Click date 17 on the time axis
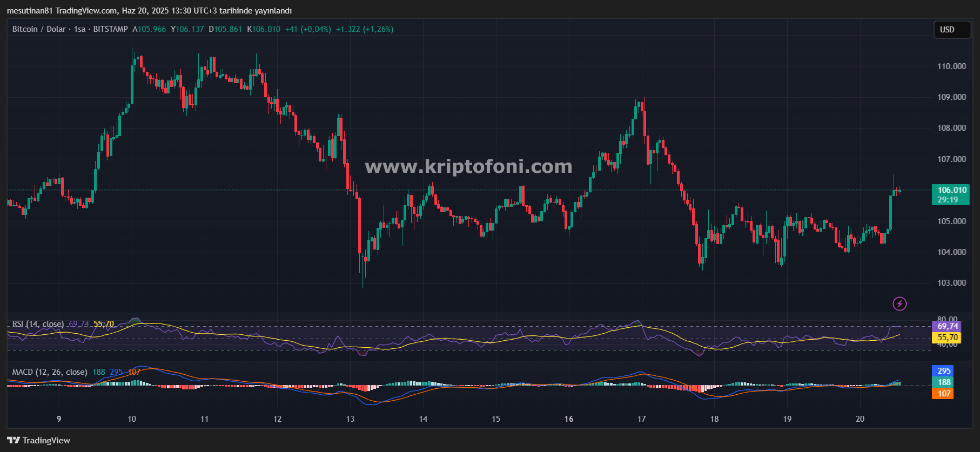The width and height of the screenshot is (980, 452). 641,419
